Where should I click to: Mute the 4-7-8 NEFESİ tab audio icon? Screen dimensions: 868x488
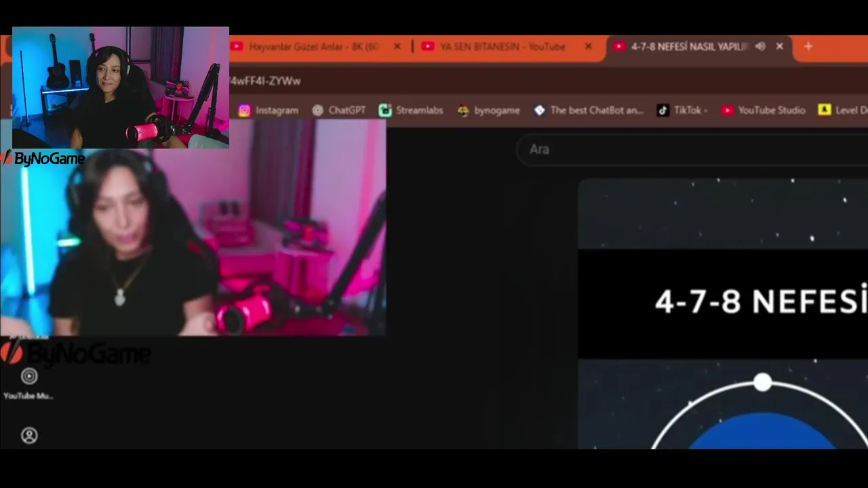point(760,47)
